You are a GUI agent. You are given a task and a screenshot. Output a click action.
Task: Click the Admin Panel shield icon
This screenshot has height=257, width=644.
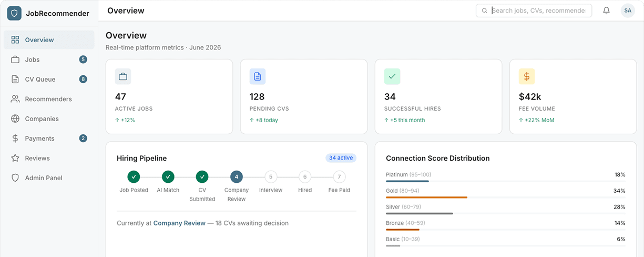click(x=15, y=178)
